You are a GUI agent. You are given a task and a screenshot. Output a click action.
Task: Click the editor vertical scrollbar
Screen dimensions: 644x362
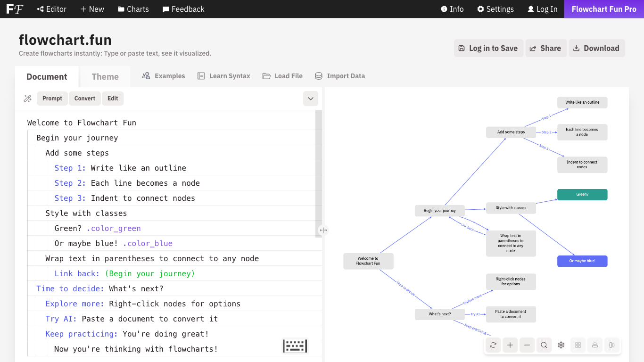tap(319, 173)
